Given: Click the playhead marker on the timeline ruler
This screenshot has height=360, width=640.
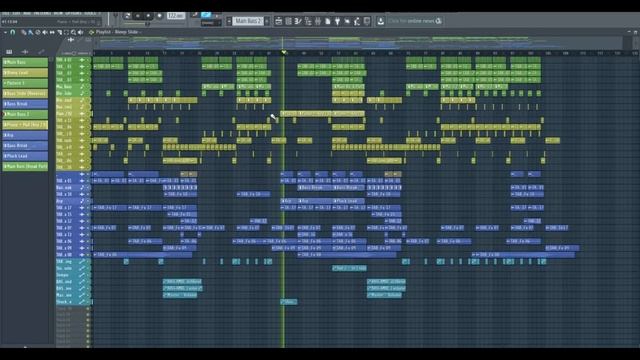Looking at the screenshot, I should (x=284, y=53).
